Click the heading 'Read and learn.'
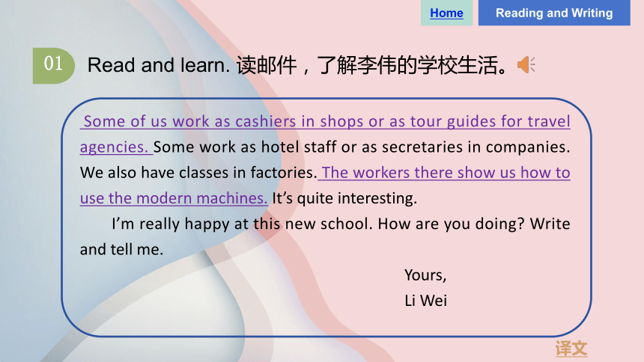This screenshot has height=362, width=644. (x=159, y=65)
